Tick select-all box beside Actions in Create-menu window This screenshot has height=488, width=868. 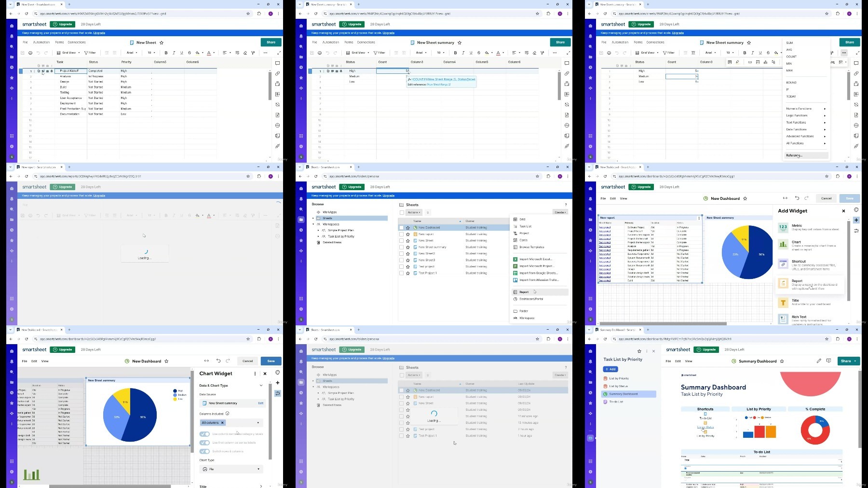402,212
